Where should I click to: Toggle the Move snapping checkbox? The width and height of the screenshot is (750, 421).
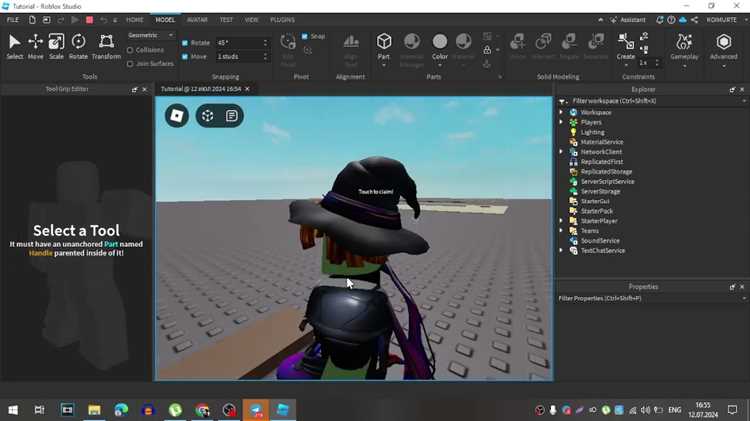pos(185,56)
